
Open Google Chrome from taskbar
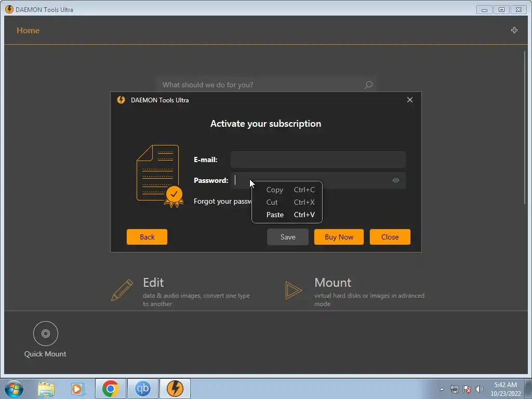click(111, 389)
